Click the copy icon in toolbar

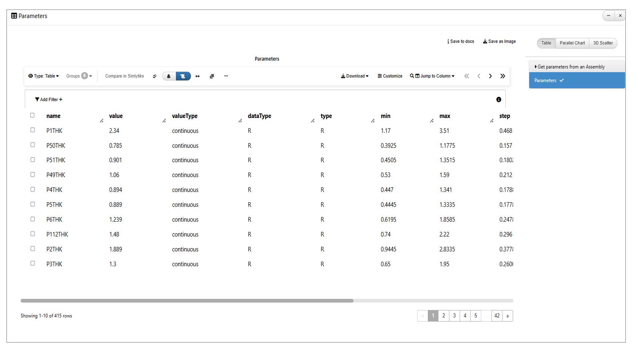click(212, 76)
